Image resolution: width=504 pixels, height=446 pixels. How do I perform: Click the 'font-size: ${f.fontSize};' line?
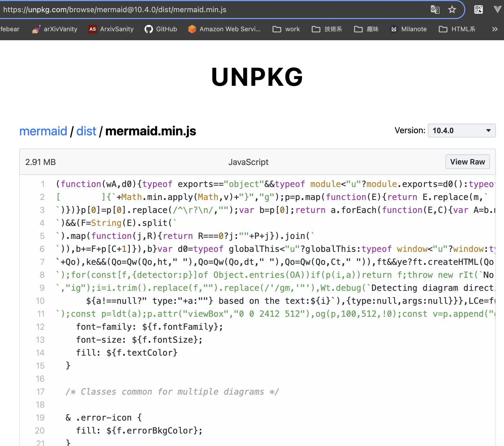(x=139, y=340)
